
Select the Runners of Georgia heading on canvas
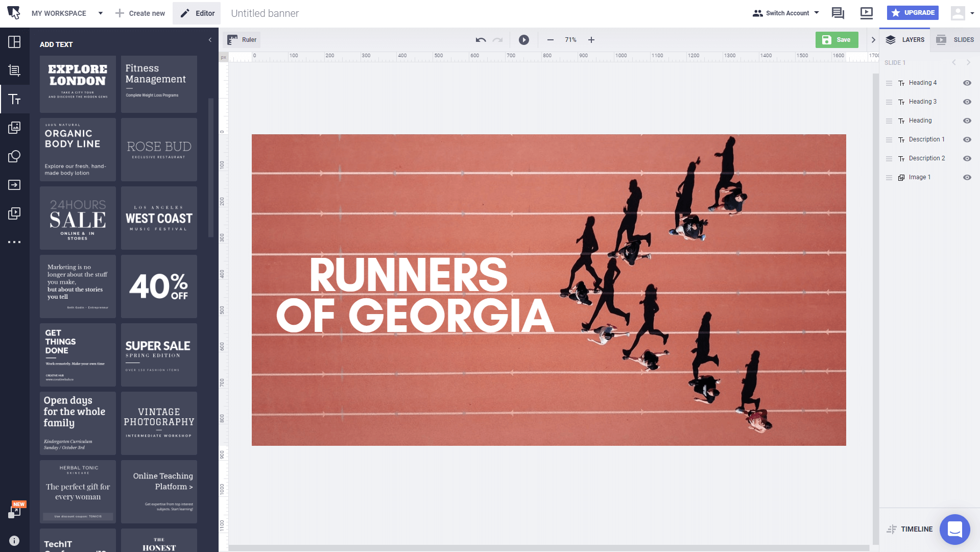(415, 295)
